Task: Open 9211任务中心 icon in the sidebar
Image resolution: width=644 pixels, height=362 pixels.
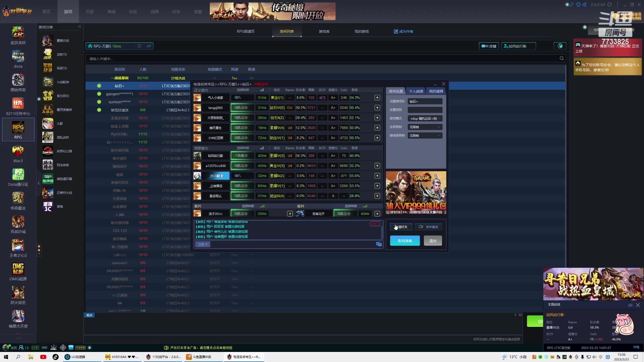Action: pos(18,107)
